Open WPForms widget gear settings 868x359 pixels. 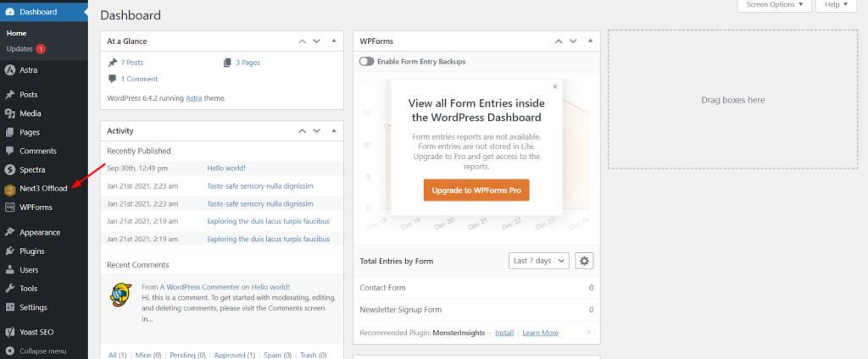coord(584,261)
